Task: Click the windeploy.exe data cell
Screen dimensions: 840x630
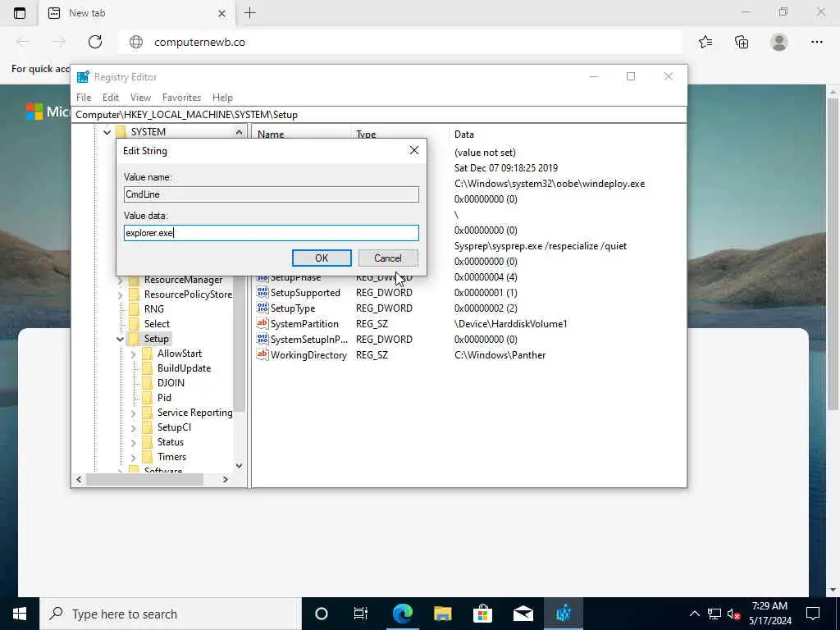Action: click(x=550, y=184)
